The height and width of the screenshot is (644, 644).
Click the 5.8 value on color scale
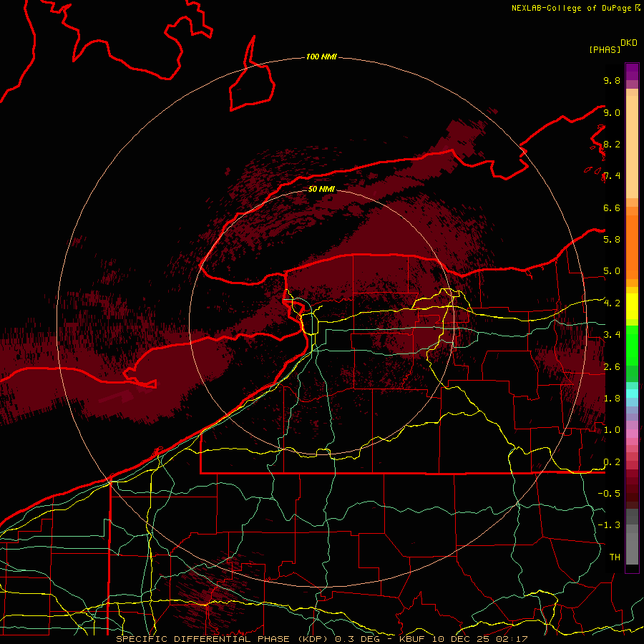(x=612, y=240)
